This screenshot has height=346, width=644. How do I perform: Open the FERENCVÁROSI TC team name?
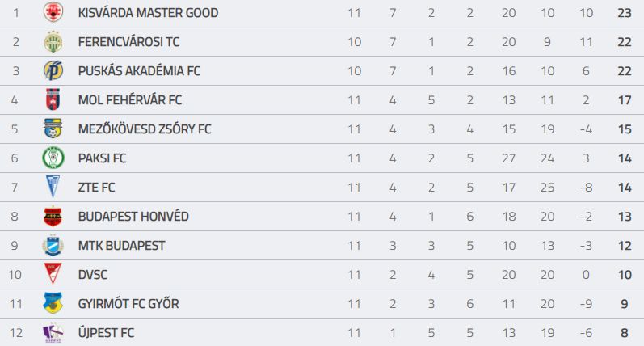(x=128, y=42)
